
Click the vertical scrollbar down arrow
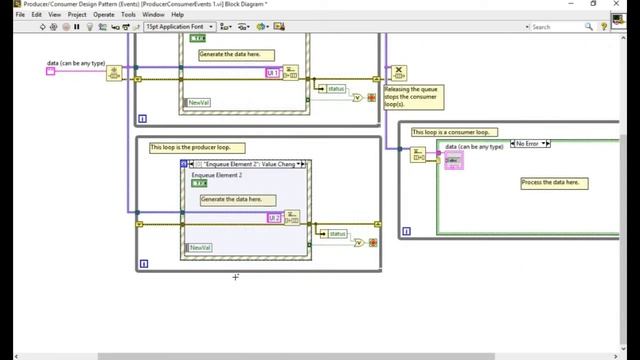623,349
